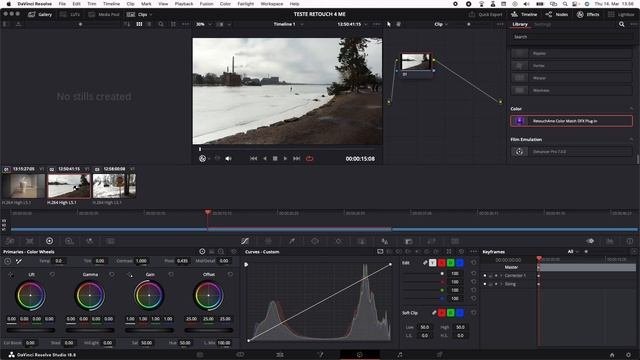Click Quick Export button

[x=485, y=14]
